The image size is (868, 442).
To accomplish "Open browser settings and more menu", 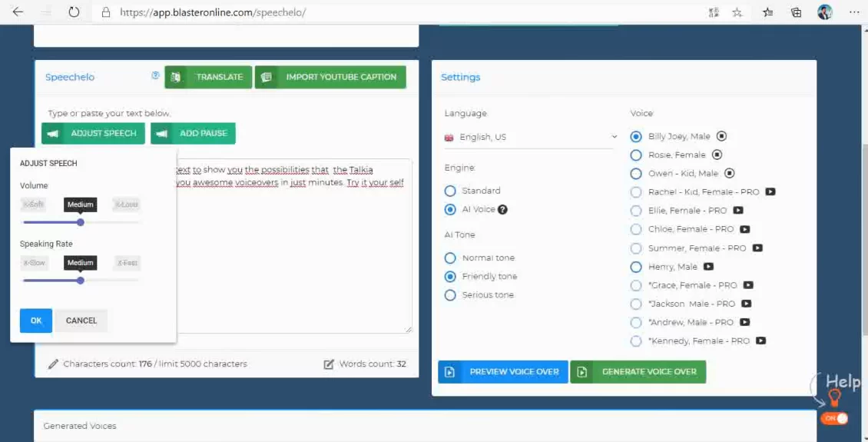I will [x=854, y=12].
